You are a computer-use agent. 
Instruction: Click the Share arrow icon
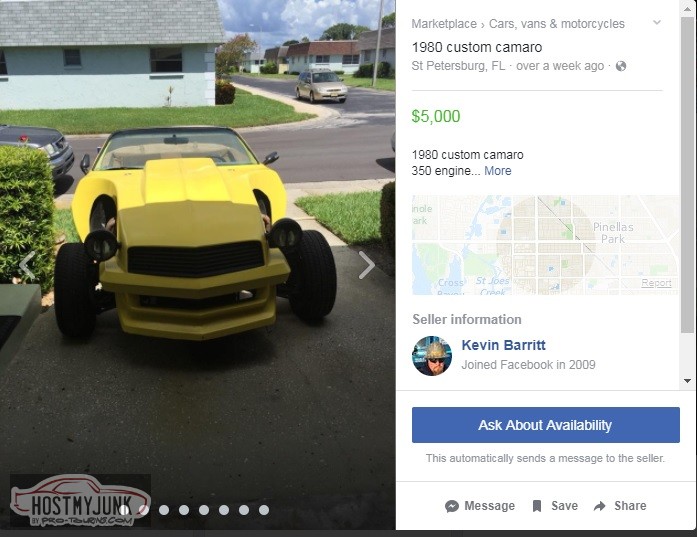pyautogui.click(x=600, y=506)
